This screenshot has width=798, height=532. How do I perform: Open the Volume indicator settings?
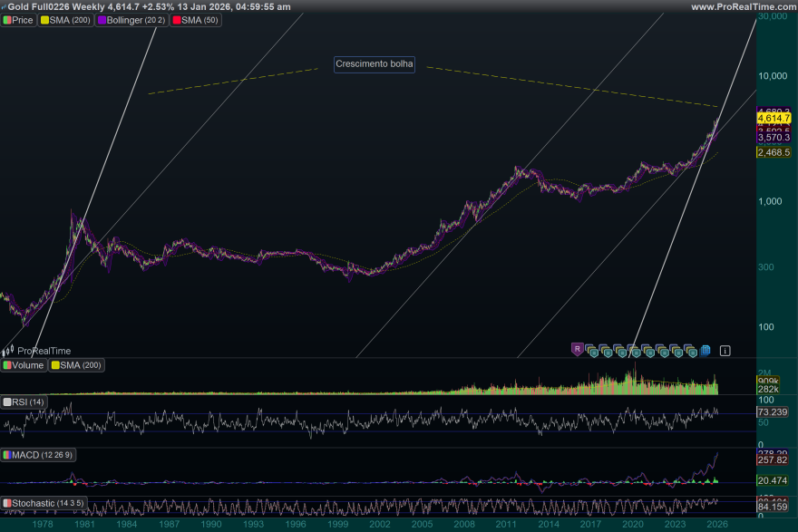pos(24,365)
